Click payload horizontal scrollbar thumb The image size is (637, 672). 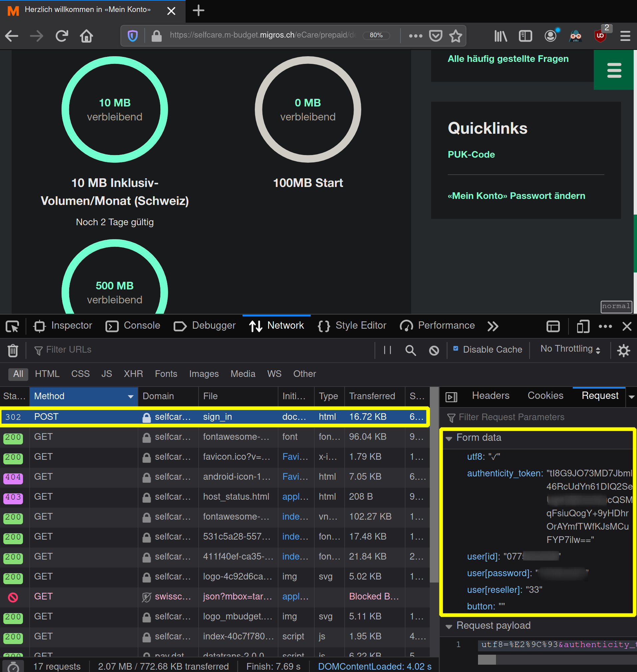tap(487, 660)
